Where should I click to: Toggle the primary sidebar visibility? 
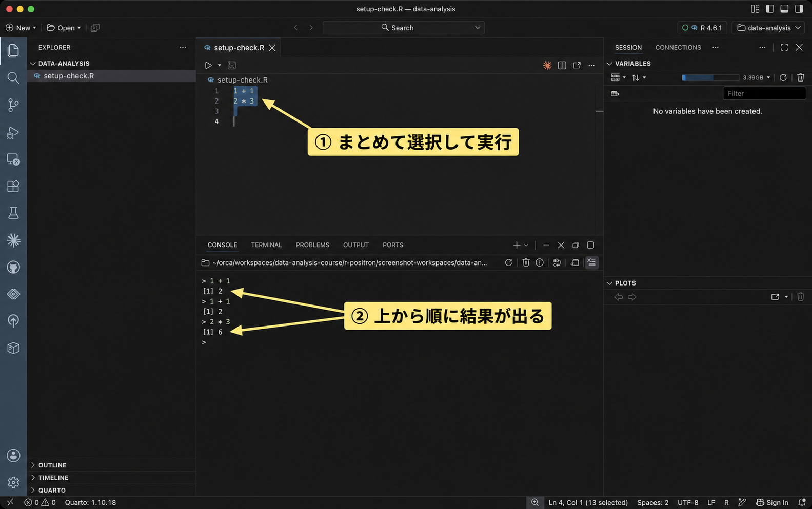pyautogui.click(x=769, y=9)
